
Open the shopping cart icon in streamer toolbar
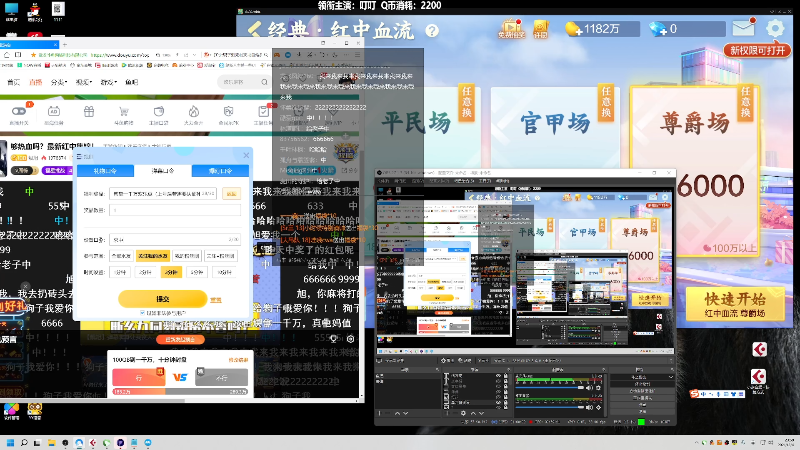[123, 112]
